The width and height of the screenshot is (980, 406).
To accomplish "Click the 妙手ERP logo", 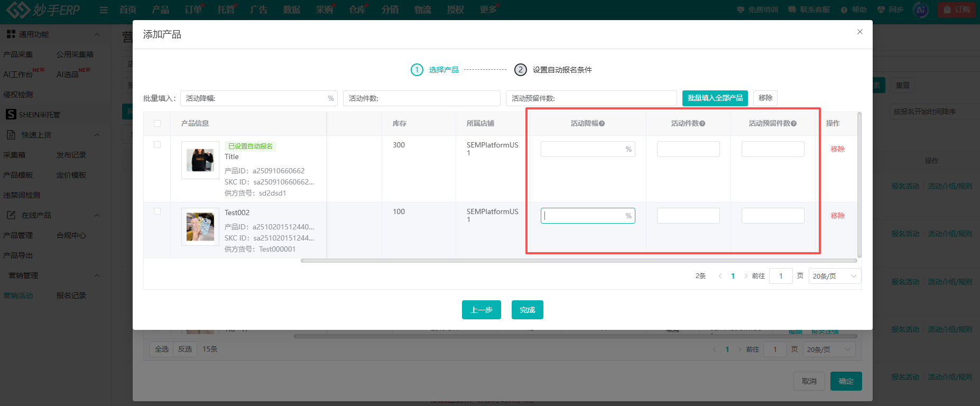I will click(x=42, y=10).
